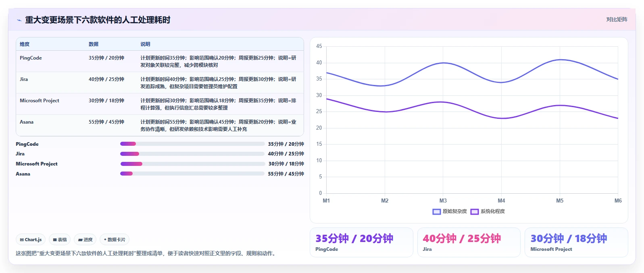Click the 维度 column header

coord(25,44)
